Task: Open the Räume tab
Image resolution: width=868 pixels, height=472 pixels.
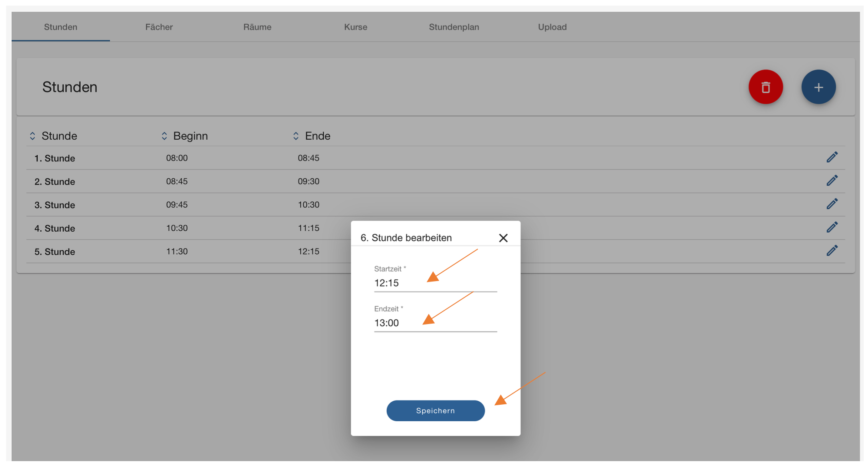Action: click(257, 27)
